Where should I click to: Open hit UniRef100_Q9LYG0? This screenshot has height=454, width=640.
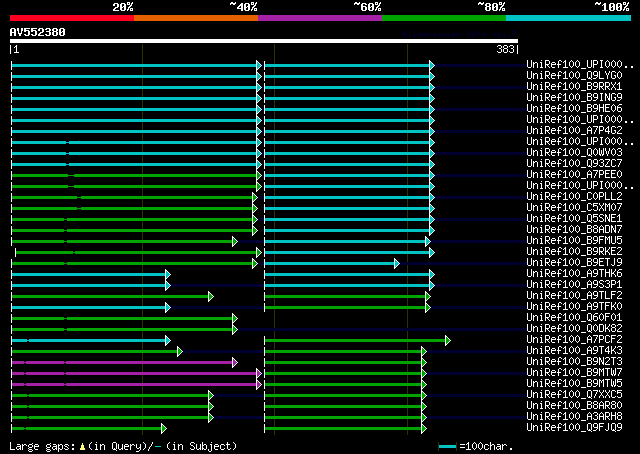tap(574, 76)
